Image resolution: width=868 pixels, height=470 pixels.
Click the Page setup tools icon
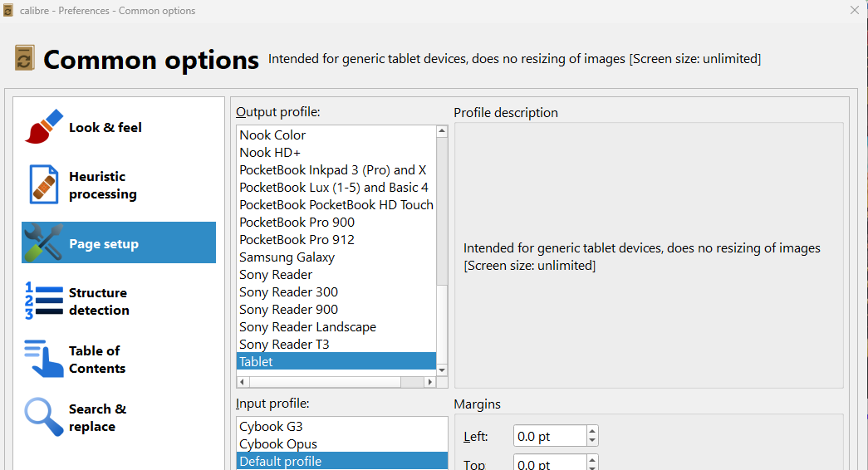[x=44, y=242]
